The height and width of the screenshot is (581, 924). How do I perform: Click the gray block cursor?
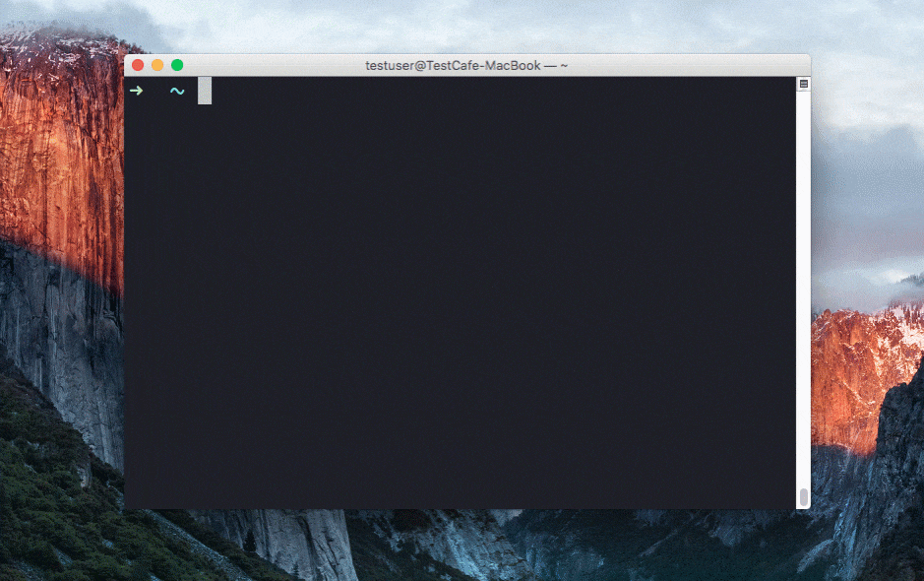point(204,91)
